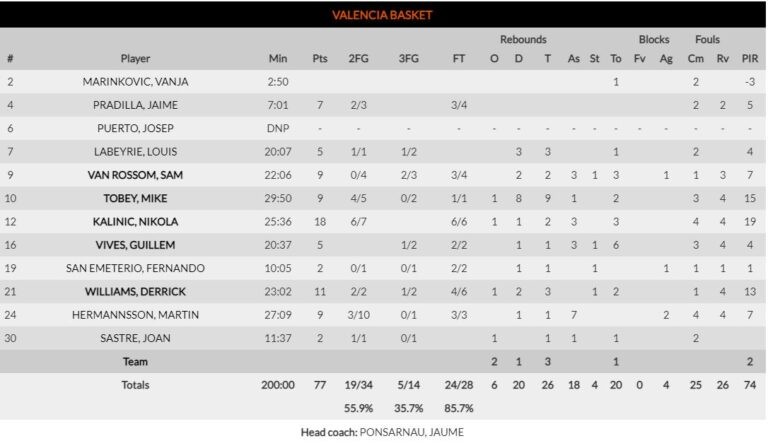Screen dimensions: 768x448
Task: View Vives, Guillem player details
Action: pyautogui.click(x=135, y=244)
